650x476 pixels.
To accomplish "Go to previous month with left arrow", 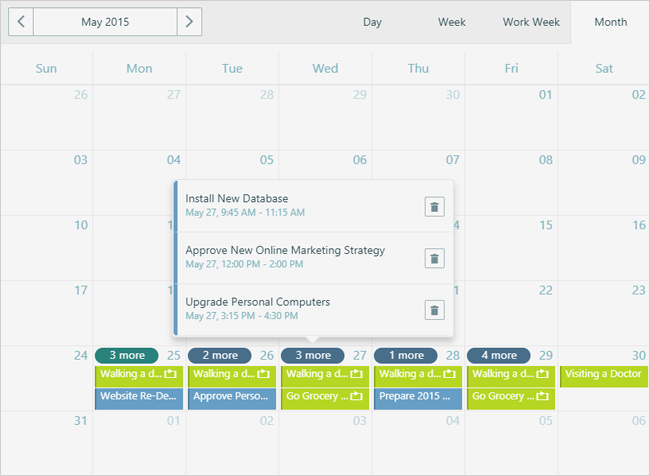I will click(21, 21).
